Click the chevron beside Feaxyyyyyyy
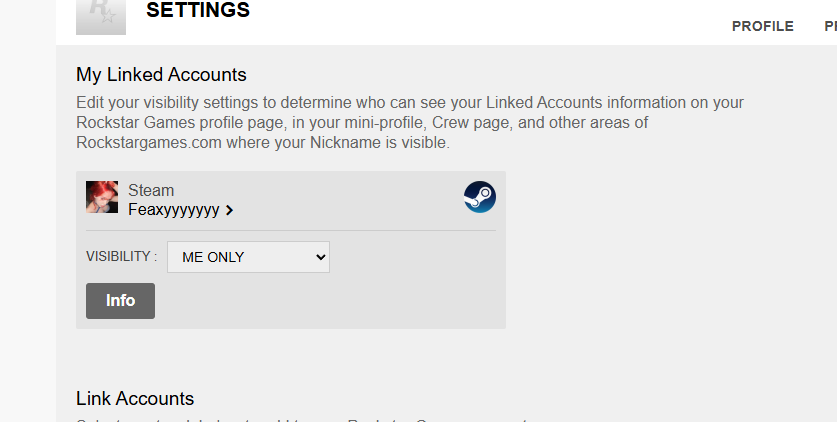This screenshot has width=837, height=422. coord(230,210)
